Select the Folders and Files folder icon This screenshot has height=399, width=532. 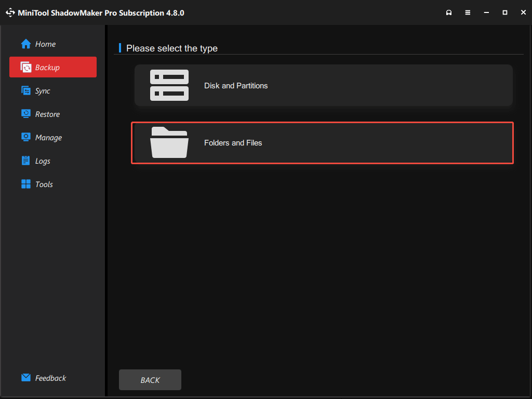pyautogui.click(x=169, y=142)
